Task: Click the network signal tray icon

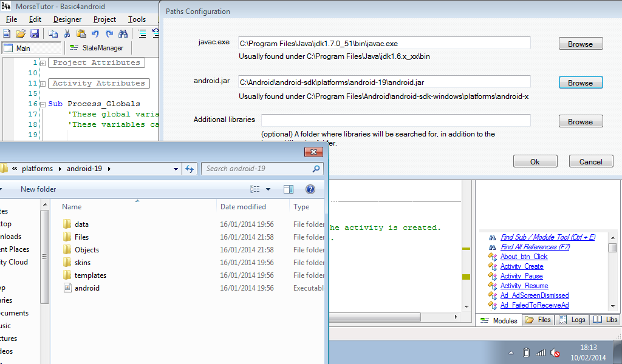Action: (x=540, y=352)
